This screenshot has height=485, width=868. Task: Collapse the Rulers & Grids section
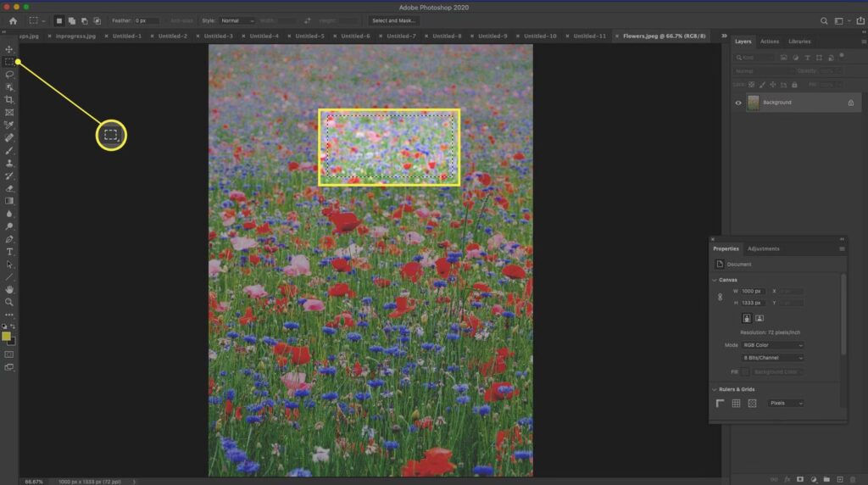(x=714, y=389)
